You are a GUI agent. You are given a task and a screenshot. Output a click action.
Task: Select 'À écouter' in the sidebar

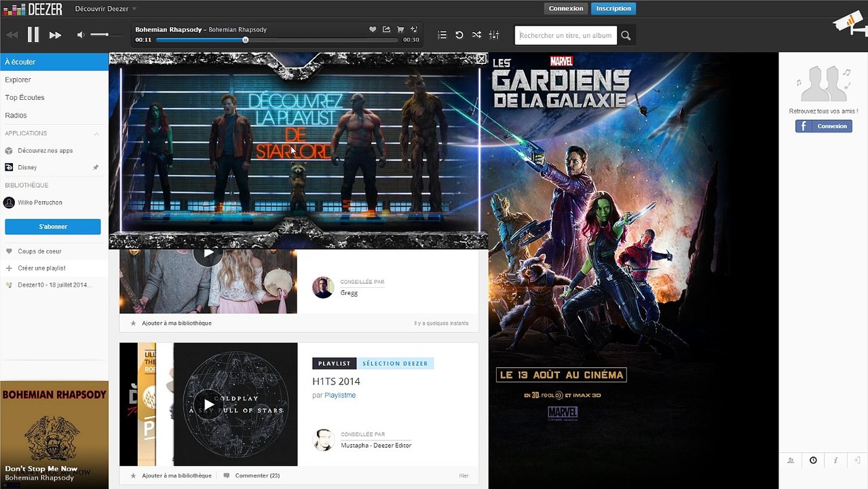[54, 62]
